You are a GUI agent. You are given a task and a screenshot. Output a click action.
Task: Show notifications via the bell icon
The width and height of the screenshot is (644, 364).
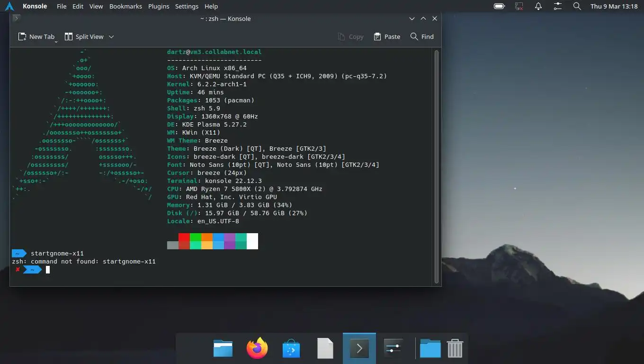(x=538, y=6)
